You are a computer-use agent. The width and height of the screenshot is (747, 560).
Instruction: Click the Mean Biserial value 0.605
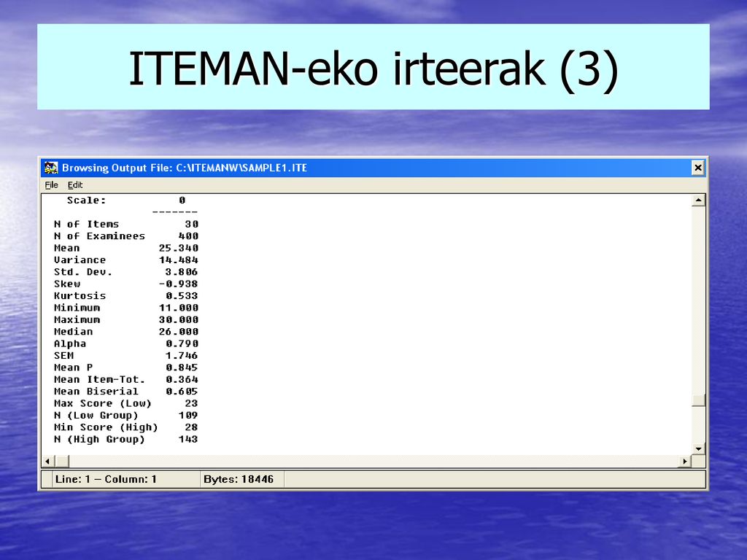182,392
